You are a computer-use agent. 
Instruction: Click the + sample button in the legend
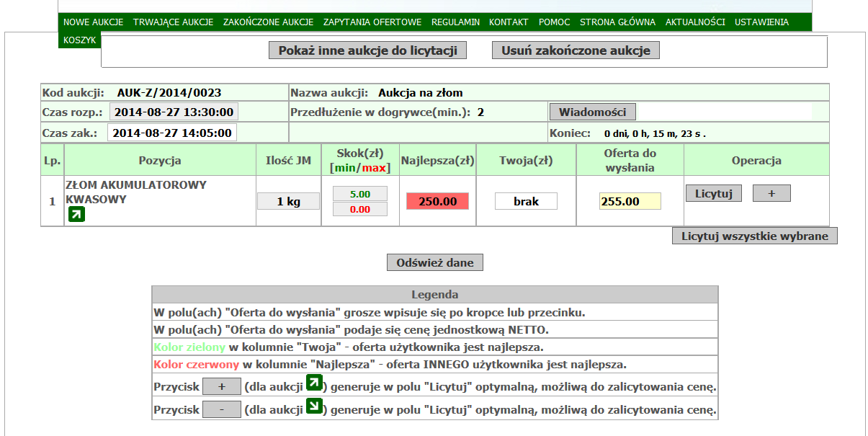(x=221, y=386)
